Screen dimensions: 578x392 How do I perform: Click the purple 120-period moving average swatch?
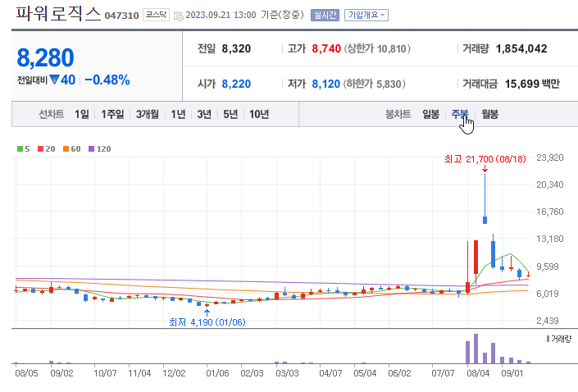tap(92, 149)
